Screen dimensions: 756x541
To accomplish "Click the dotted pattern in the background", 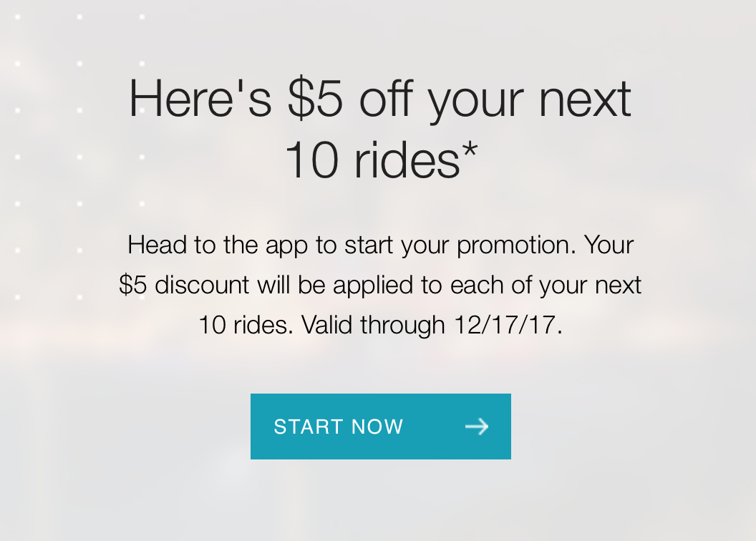I will pos(79,157).
